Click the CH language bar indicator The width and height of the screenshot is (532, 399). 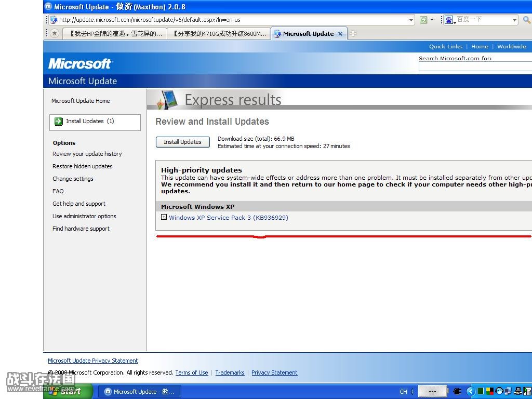tap(403, 392)
